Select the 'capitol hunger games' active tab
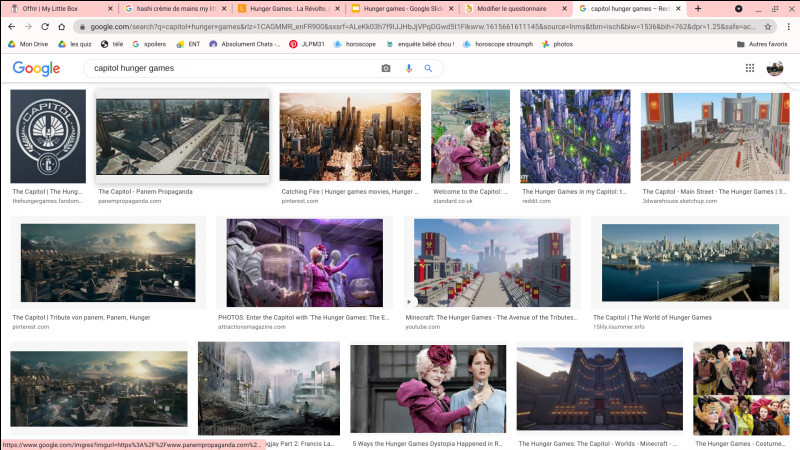Image resolution: width=800 pixels, height=450 pixels. click(x=630, y=9)
